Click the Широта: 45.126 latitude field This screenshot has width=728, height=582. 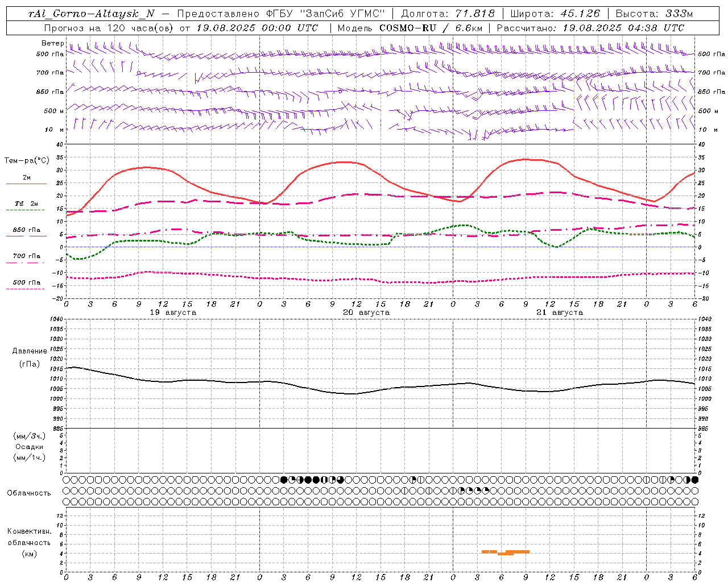pos(555,14)
